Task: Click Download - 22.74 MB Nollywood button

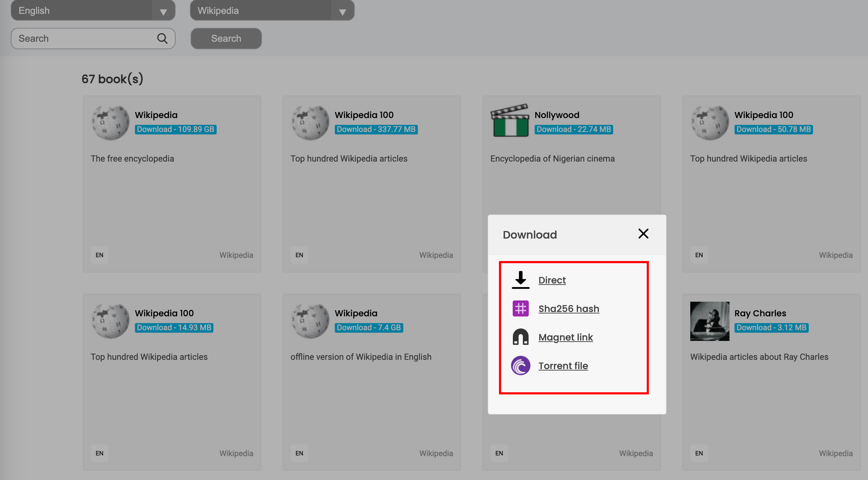Action: click(x=574, y=129)
